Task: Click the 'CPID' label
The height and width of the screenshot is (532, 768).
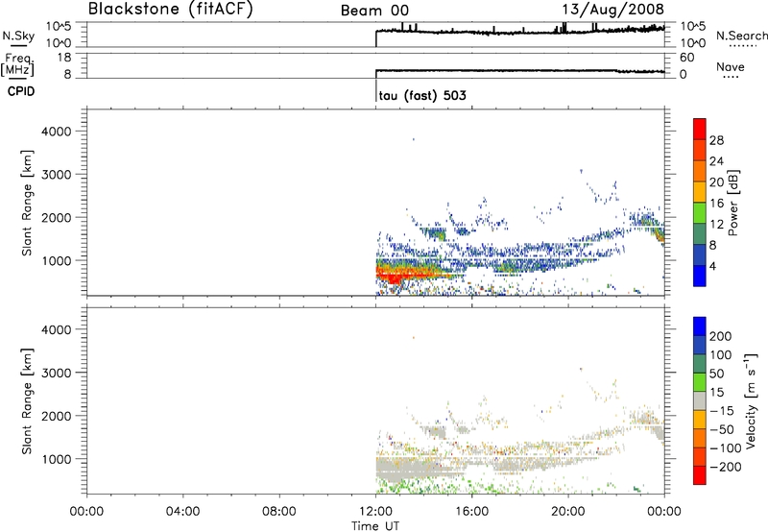Action: click(x=21, y=91)
